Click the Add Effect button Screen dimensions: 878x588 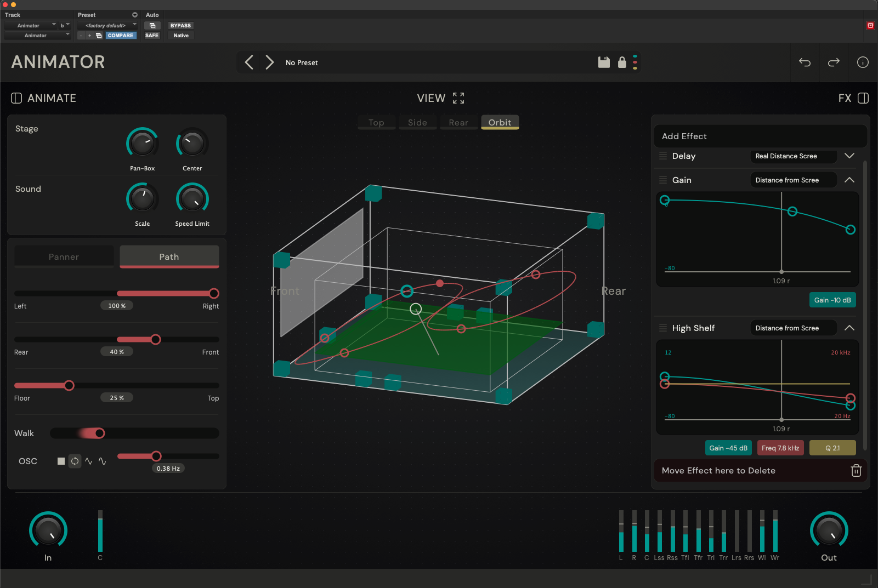pyautogui.click(x=760, y=136)
